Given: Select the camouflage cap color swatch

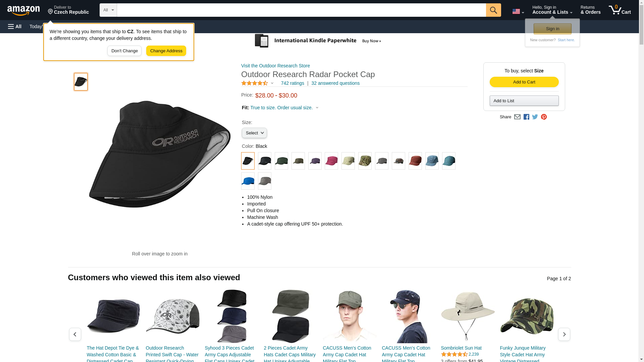Looking at the screenshot, I should click(365, 161).
